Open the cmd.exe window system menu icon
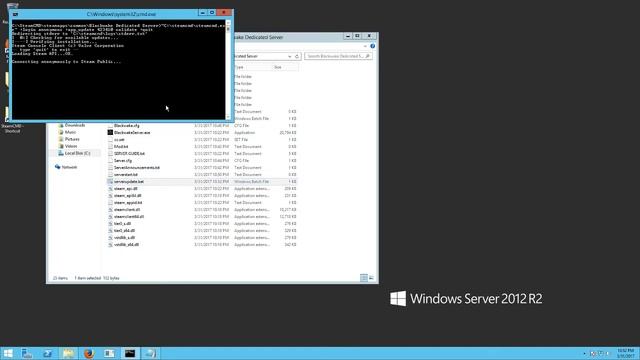 click(15, 14)
